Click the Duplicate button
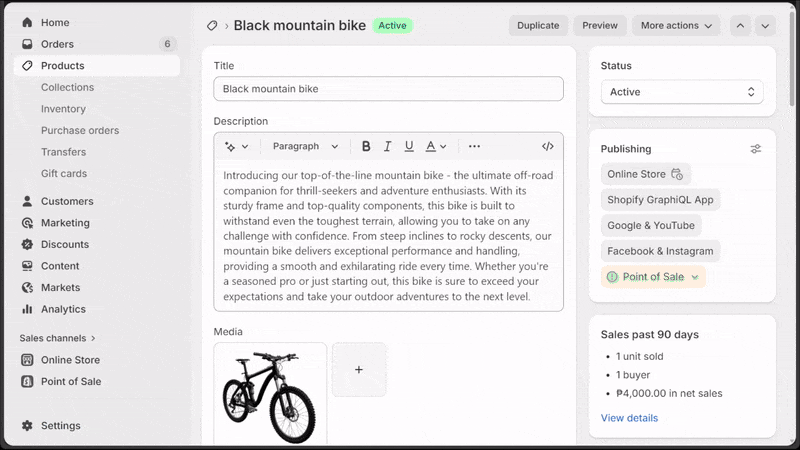Image resolution: width=800 pixels, height=450 pixels. [x=538, y=26]
